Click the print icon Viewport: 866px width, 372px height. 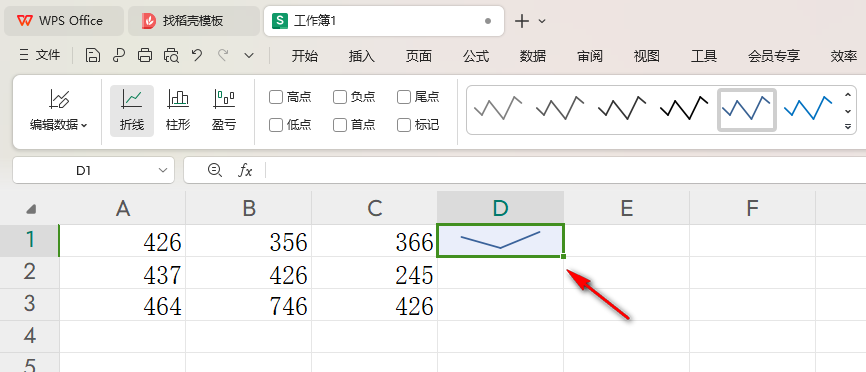pos(145,55)
